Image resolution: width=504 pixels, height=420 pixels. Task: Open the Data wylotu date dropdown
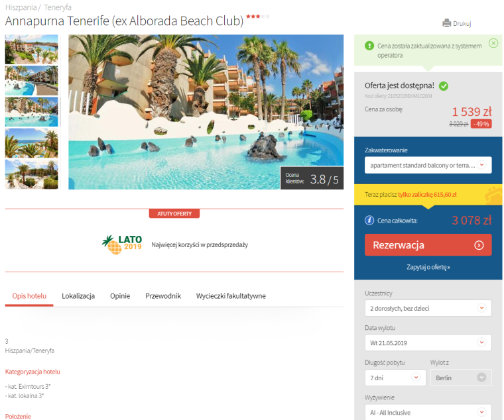point(428,343)
